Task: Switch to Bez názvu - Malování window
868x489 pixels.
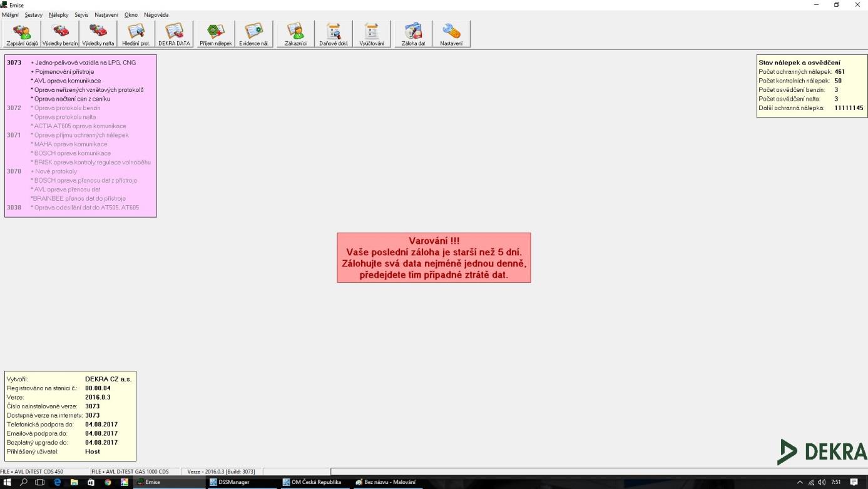Action: coord(389,482)
